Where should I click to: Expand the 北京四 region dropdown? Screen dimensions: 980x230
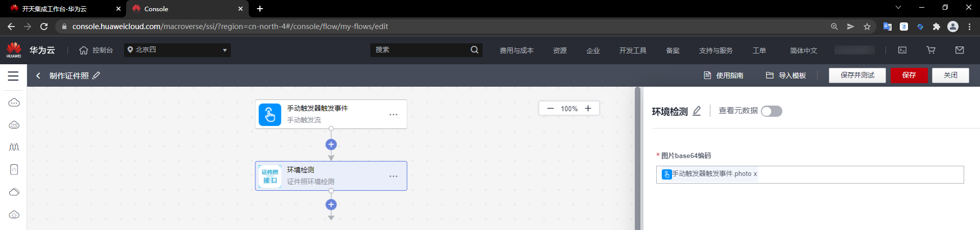(x=177, y=50)
